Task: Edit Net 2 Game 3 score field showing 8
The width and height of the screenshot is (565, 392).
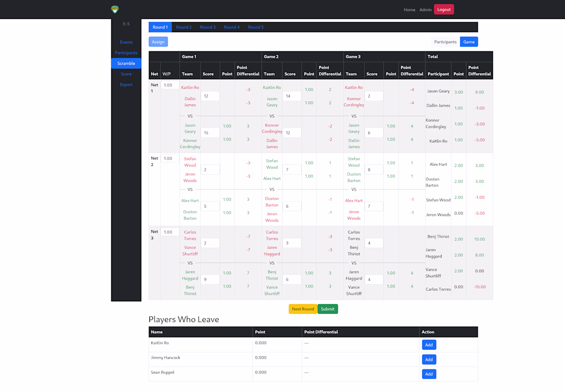Action: (x=373, y=170)
